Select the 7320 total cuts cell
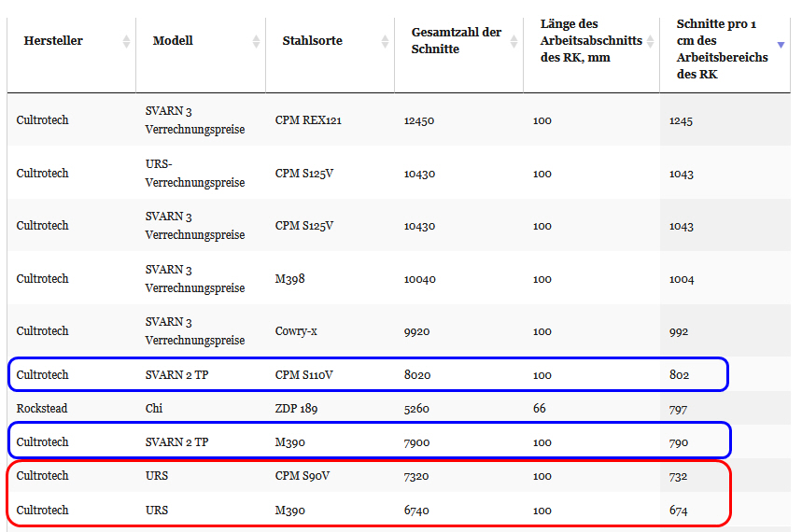The width and height of the screenshot is (802, 532). tap(415, 476)
